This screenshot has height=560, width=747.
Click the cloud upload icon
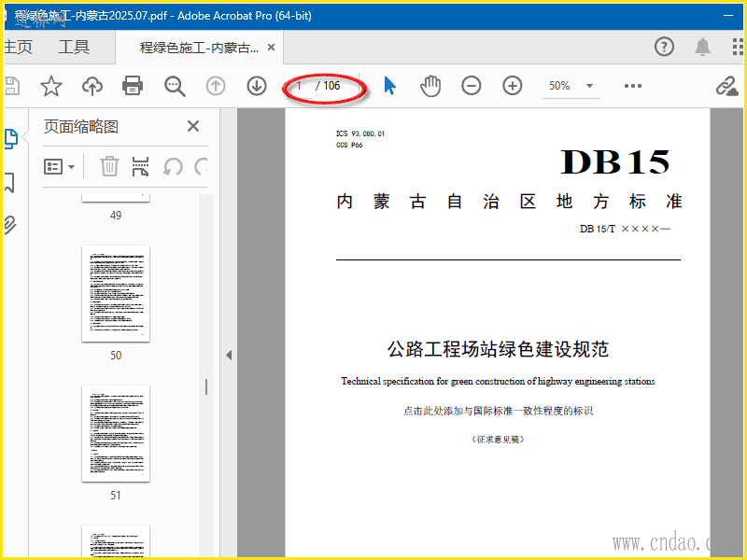pos(92,86)
